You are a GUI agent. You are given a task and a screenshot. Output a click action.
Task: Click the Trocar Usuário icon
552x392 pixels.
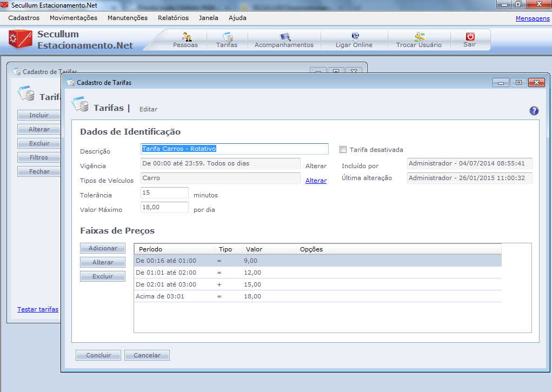click(x=419, y=37)
